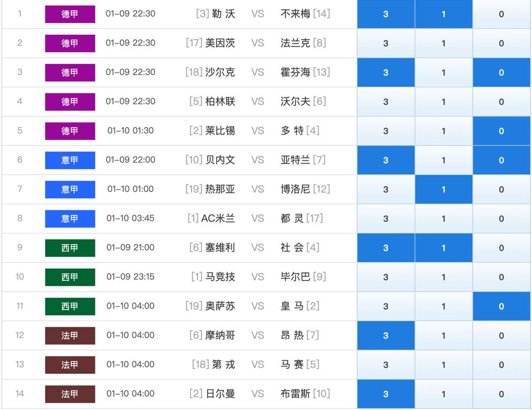Deselect the 3 option for 沙尔克 vs 霍芬海
Screen dimensions: 532x410
386,73
